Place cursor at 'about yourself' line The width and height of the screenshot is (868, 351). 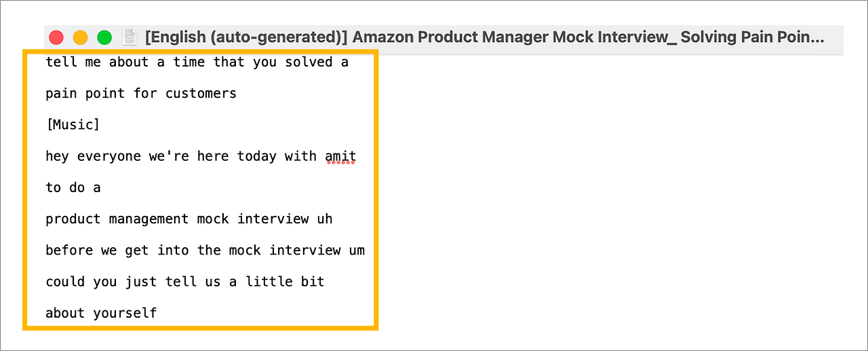point(101,313)
